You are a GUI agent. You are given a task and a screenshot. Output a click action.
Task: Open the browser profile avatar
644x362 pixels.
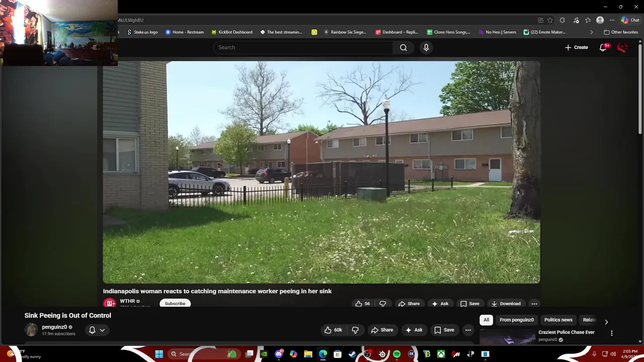click(x=600, y=20)
